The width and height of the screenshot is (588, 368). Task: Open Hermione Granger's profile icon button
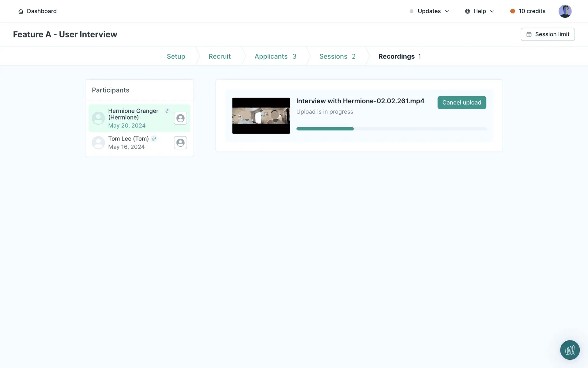click(x=180, y=118)
